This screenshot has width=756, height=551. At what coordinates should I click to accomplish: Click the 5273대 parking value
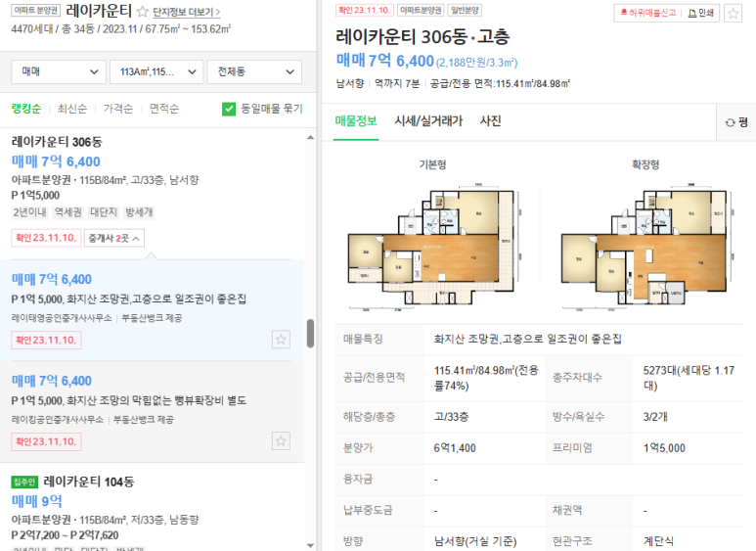[x=689, y=378]
